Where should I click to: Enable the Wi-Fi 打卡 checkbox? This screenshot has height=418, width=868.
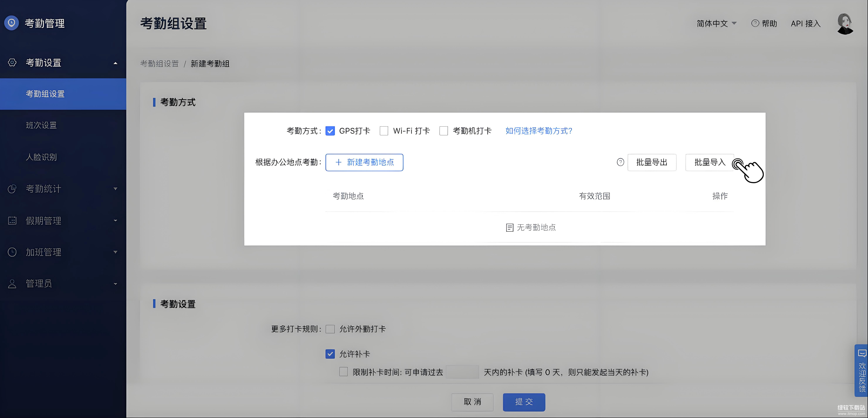click(x=384, y=131)
